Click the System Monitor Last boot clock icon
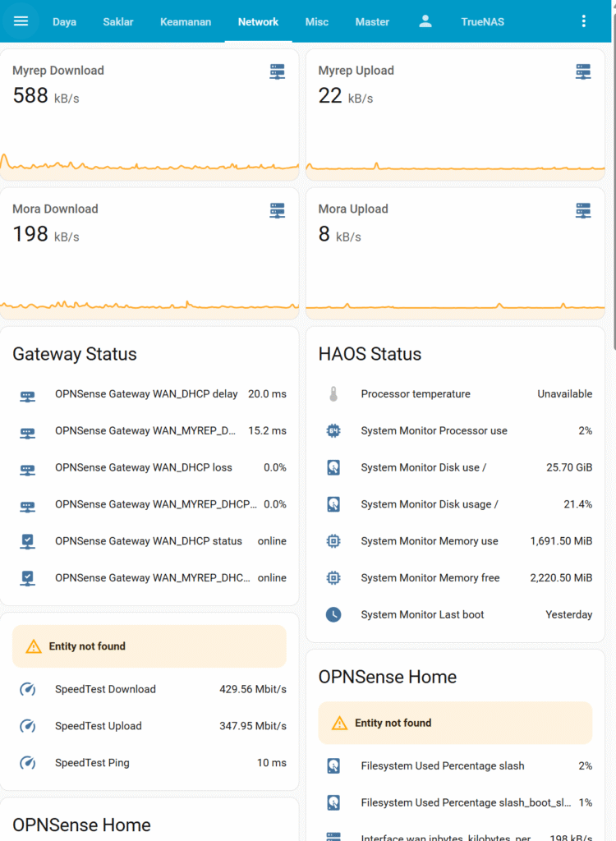 (333, 614)
